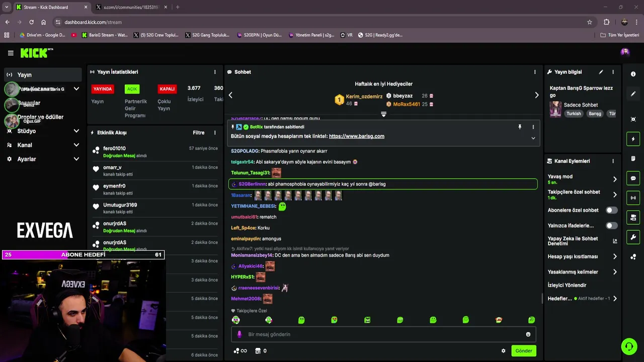Toggle Yalnızca ifadelerle switch
This screenshot has width=644, height=362.
click(611, 226)
